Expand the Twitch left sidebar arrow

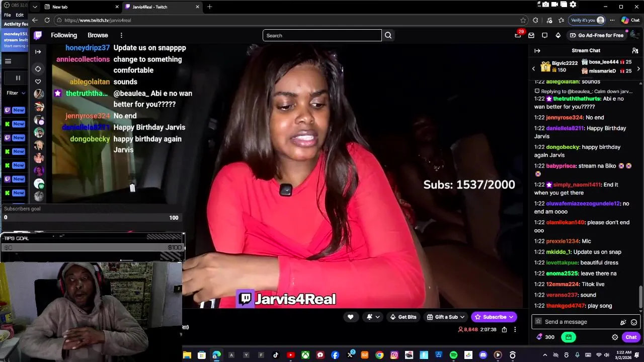pos(38,52)
